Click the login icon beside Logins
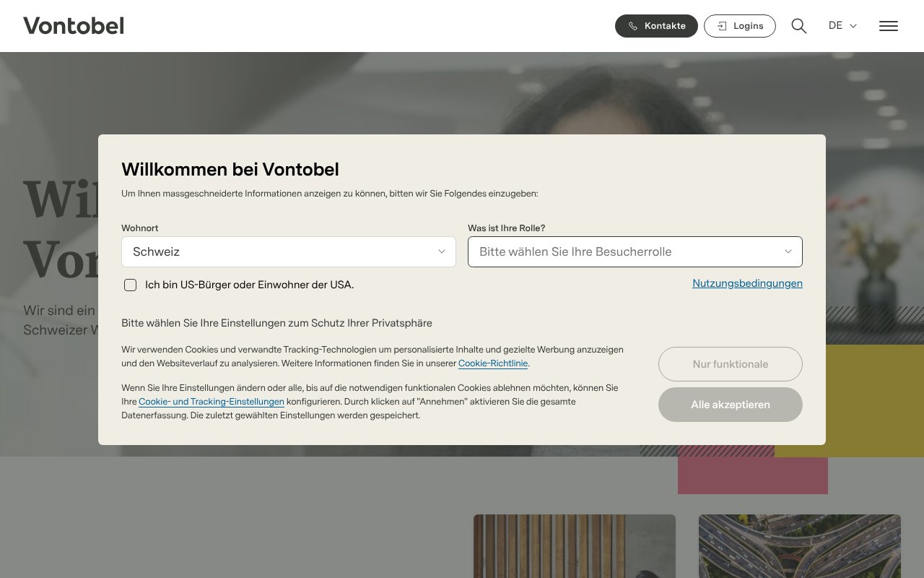 pos(721,25)
